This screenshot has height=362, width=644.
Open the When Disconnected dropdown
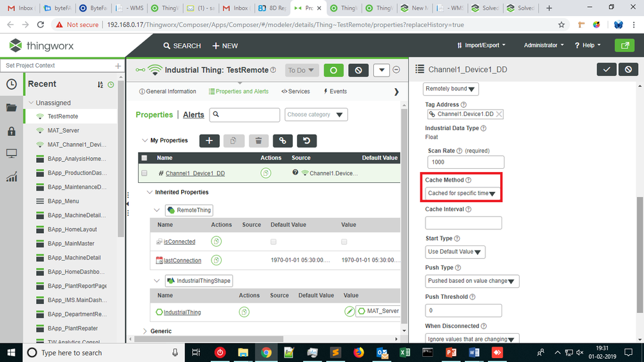coord(472,339)
